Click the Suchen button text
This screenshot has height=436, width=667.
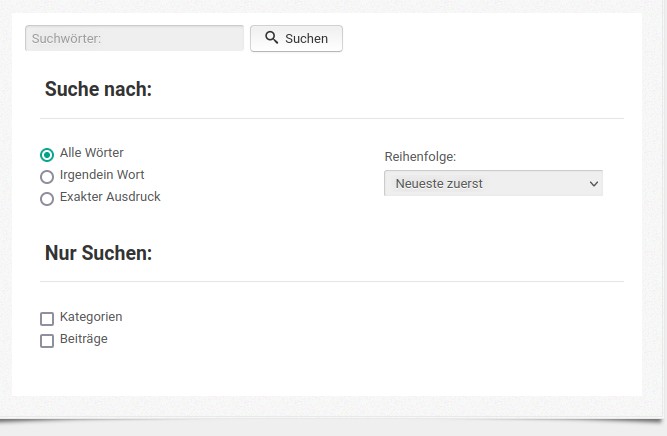tap(306, 39)
